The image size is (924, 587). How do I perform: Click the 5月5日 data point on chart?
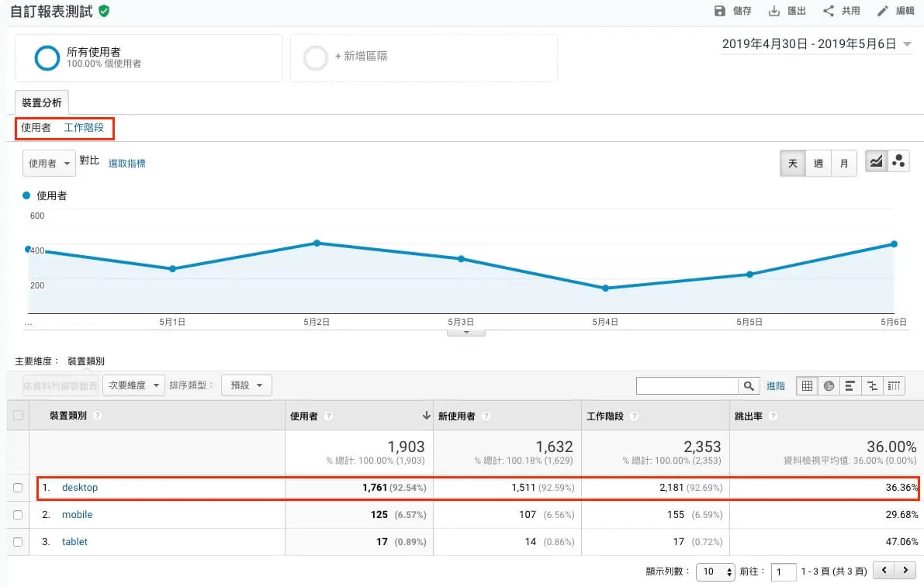pos(749,275)
